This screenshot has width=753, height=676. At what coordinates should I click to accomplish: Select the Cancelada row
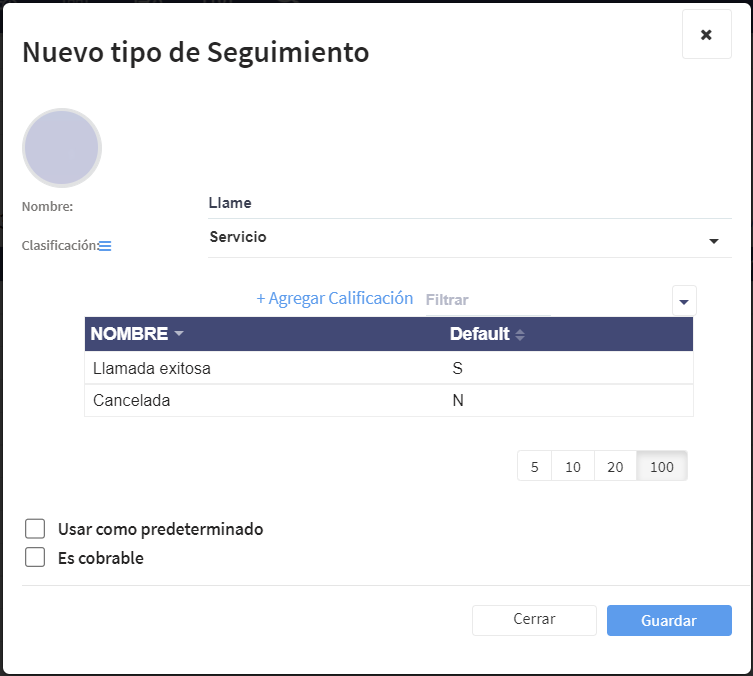[x=388, y=401]
